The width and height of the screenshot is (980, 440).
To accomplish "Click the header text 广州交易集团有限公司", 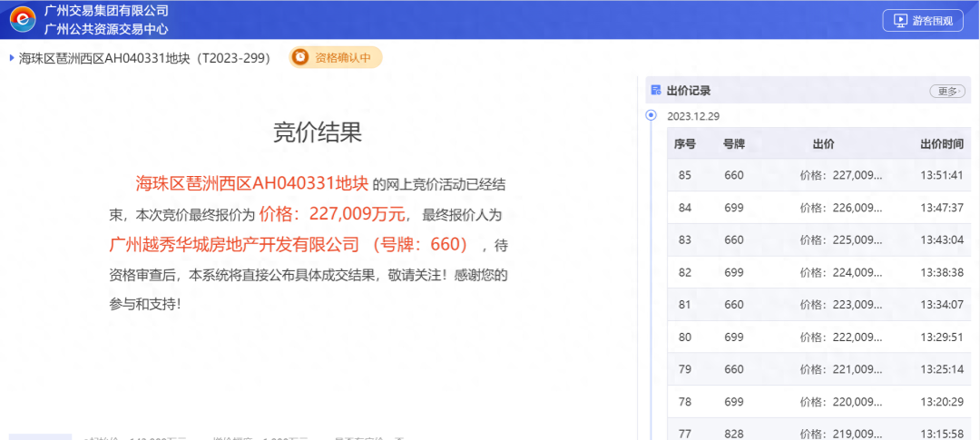I will pyautogui.click(x=106, y=11).
